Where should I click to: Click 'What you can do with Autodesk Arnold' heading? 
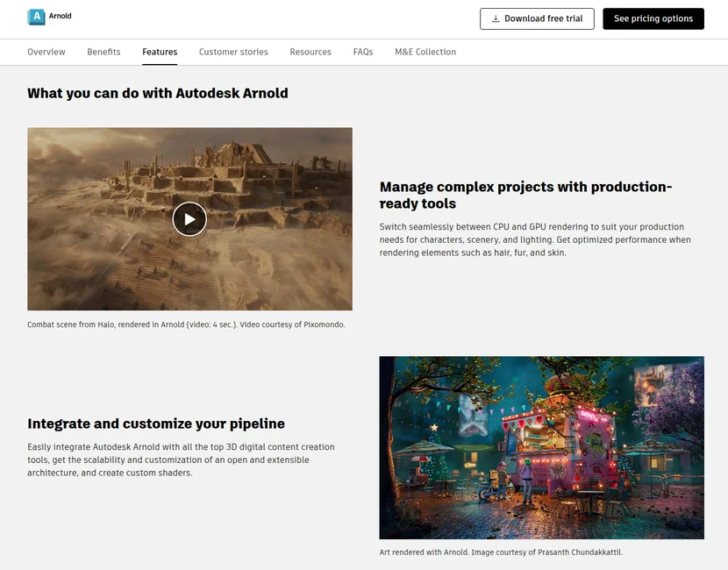pos(158,93)
